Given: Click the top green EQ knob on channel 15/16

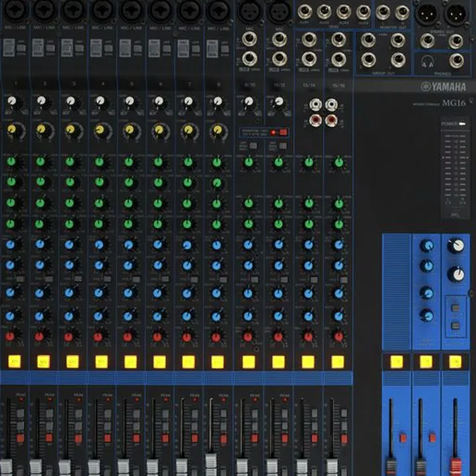Looking at the screenshot, I should [x=338, y=163].
